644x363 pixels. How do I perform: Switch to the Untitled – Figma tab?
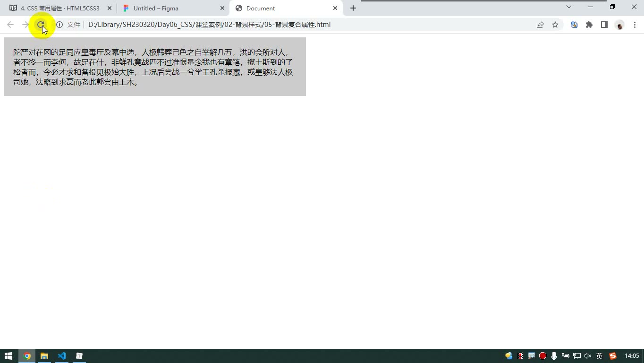(173, 9)
